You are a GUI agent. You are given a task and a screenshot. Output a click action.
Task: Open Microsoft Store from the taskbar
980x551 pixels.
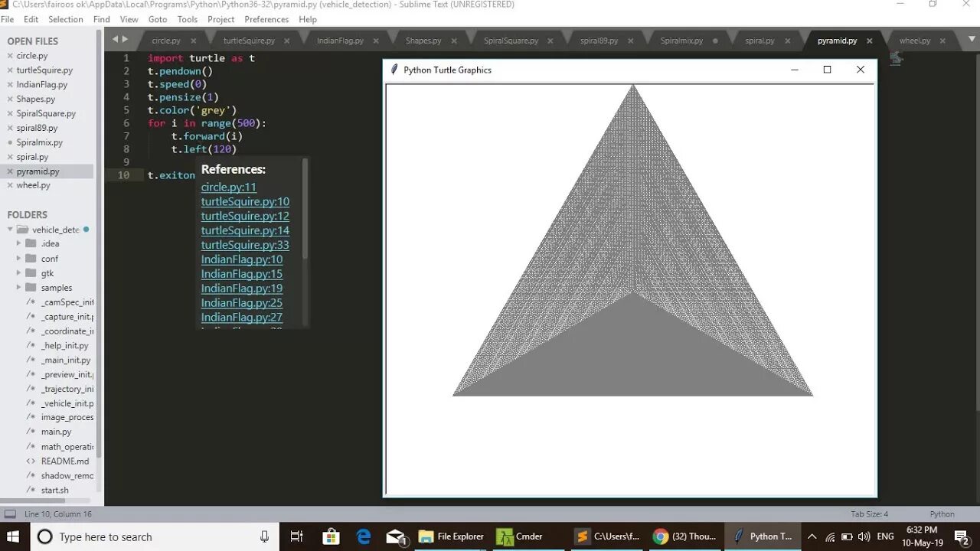(x=331, y=536)
